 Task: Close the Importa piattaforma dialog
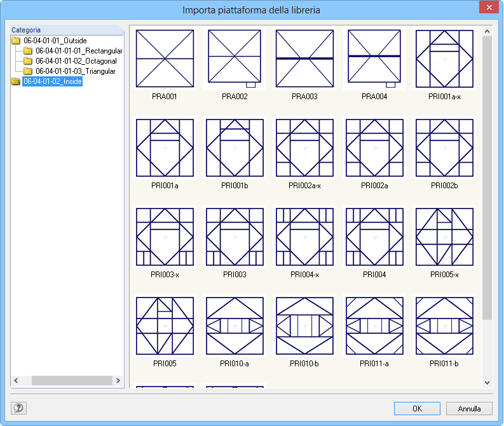(489, 7)
